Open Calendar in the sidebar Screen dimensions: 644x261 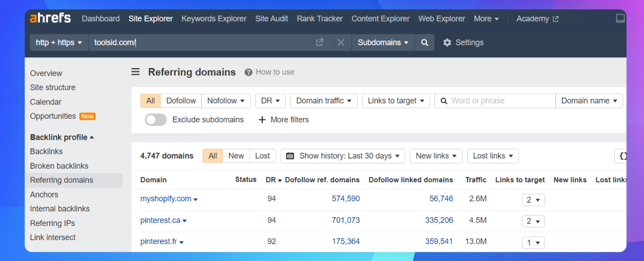point(46,102)
